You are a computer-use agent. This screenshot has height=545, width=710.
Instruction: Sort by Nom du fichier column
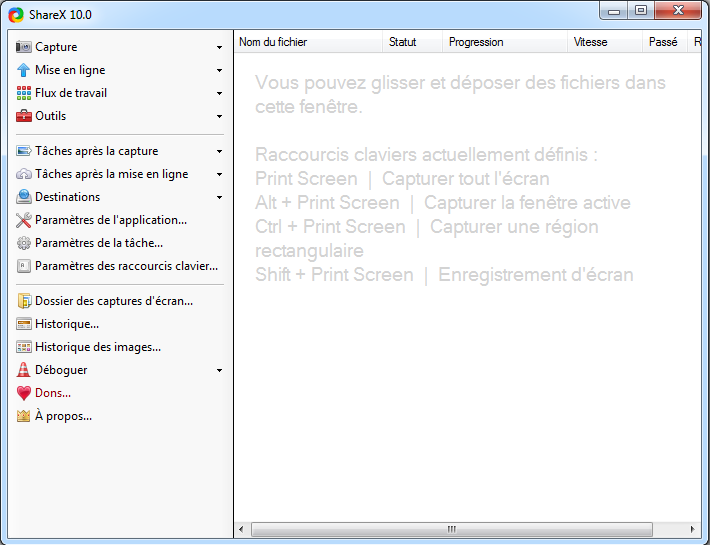click(308, 42)
